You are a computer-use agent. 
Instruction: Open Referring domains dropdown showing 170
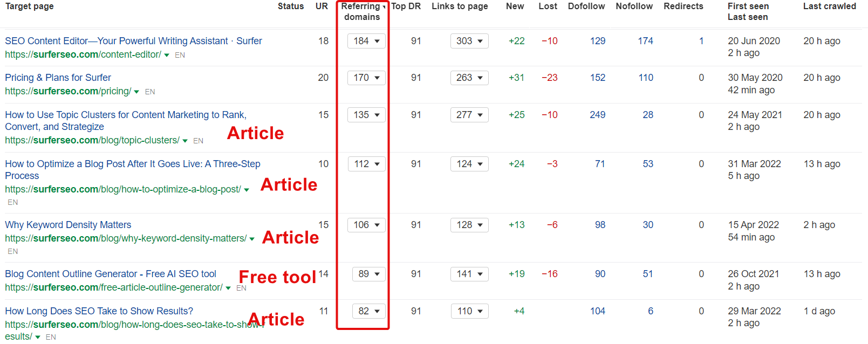(366, 78)
